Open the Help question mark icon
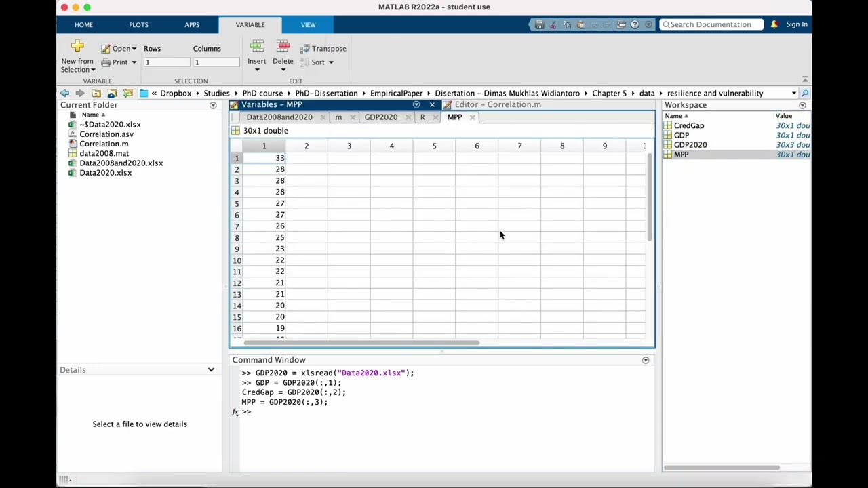 (x=635, y=24)
